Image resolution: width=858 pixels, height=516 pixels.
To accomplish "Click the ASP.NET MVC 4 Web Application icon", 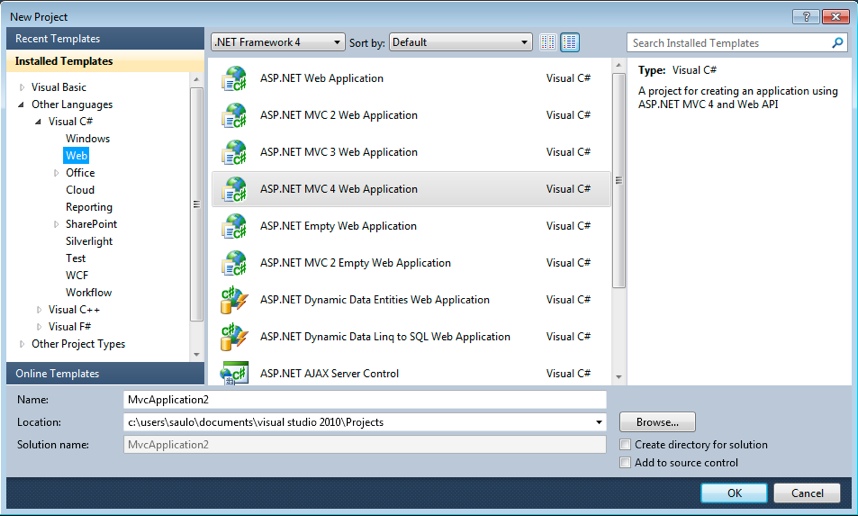I will [234, 189].
